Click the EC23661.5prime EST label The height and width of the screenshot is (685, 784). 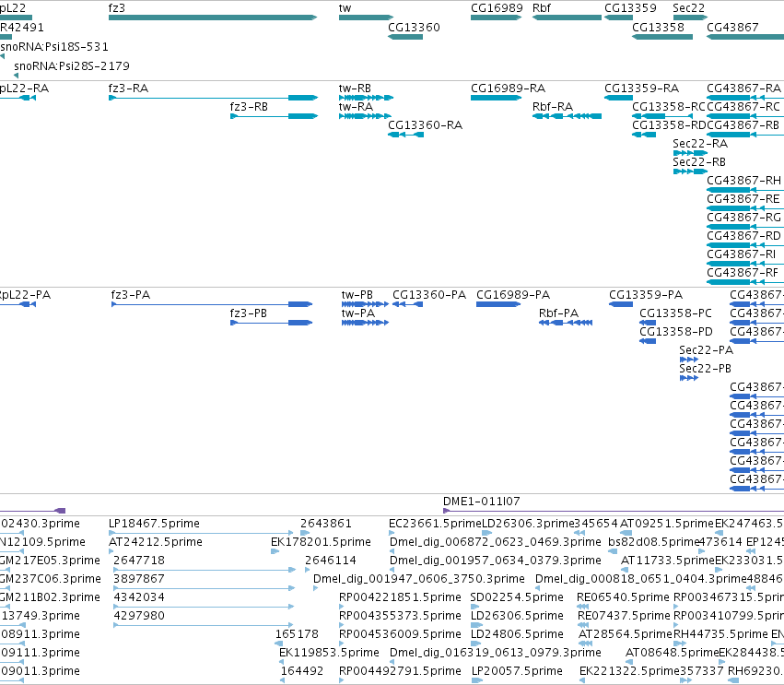click(x=435, y=524)
